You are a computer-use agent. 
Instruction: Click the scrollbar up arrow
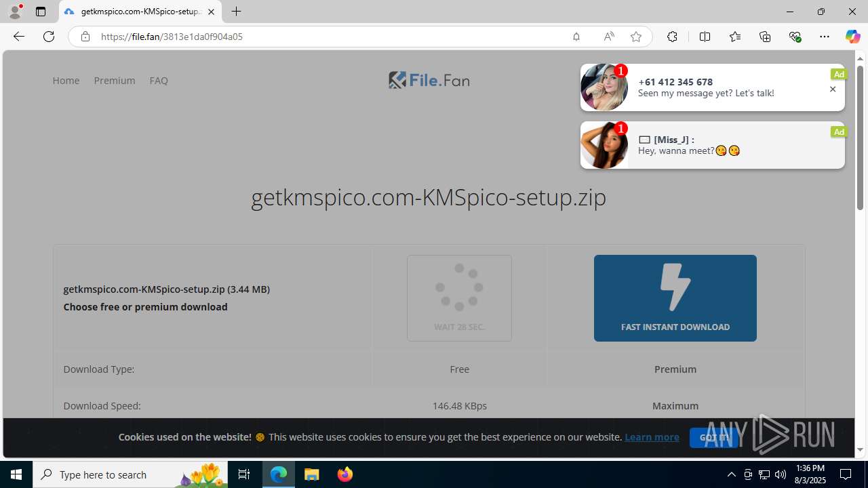click(860, 58)
